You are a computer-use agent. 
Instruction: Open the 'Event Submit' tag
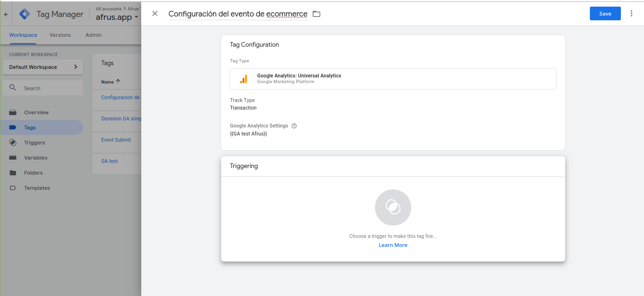click(x=116, y=140)
